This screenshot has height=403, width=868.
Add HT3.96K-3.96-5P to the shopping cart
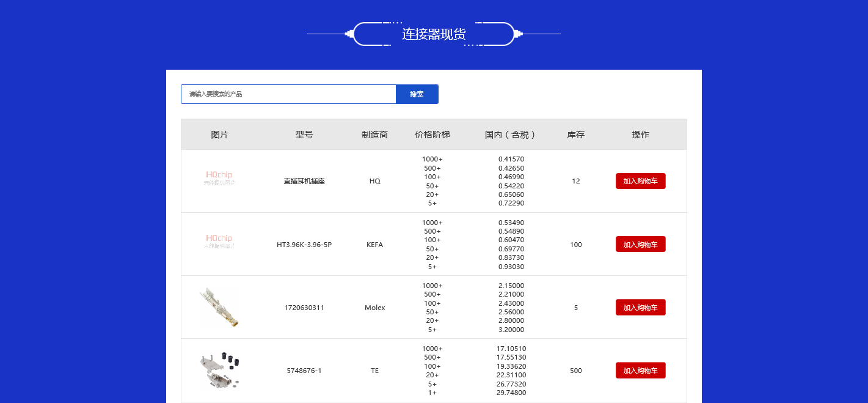640,245
